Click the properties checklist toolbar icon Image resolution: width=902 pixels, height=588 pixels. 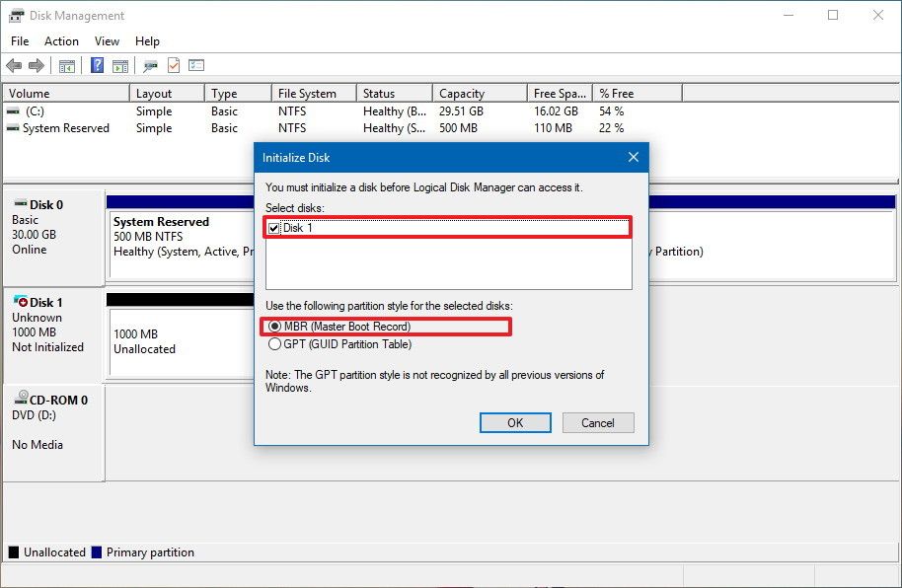(x=195, y=65)
